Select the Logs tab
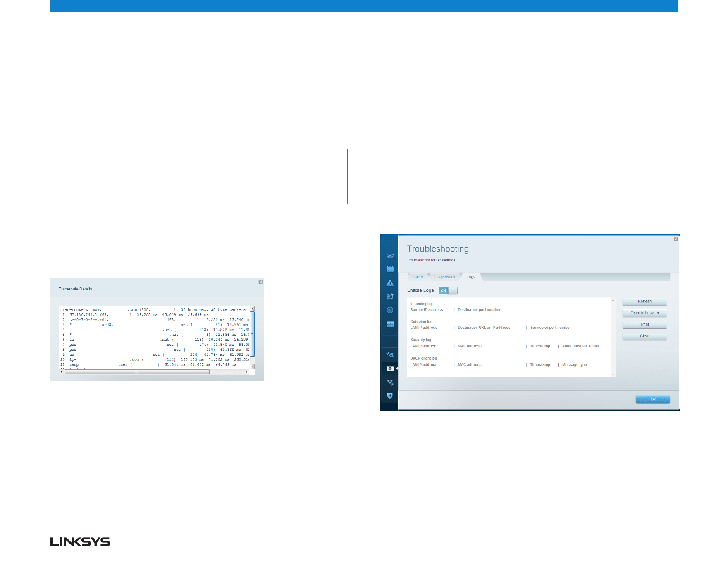 point(471,277)
